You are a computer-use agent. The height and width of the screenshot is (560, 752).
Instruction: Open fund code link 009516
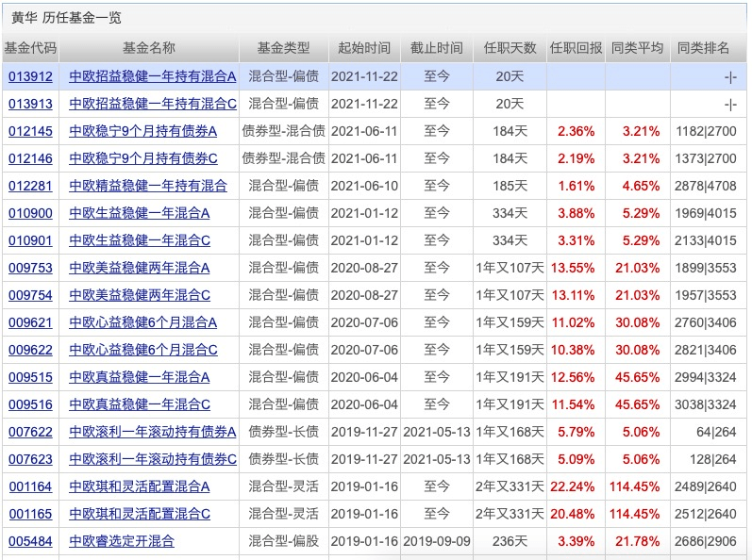pyautogui.click(x=30, y=404)
